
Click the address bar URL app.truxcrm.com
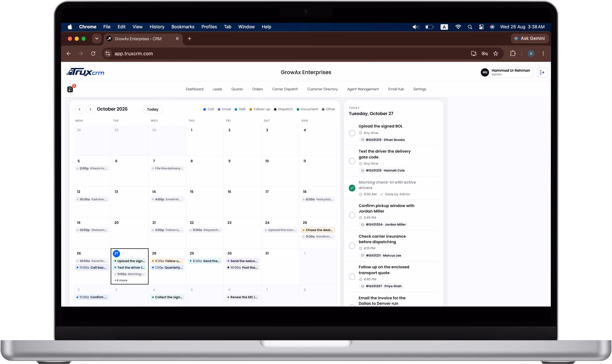click(134, 54)
